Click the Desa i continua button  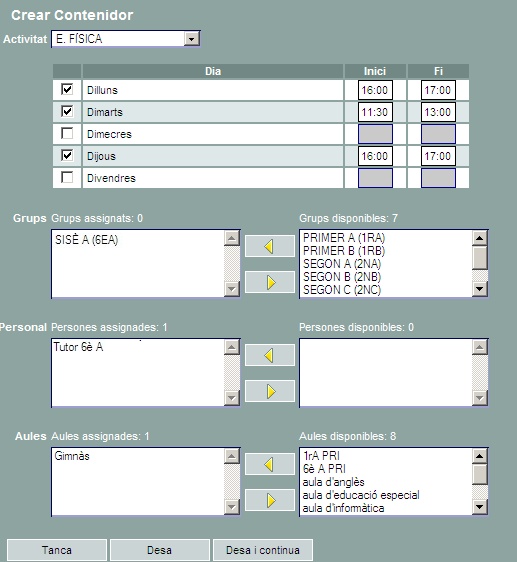pos(263,550)
